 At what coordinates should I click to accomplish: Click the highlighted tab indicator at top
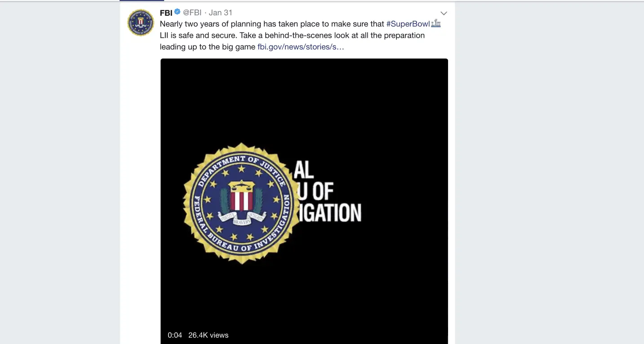pos(142,1)
